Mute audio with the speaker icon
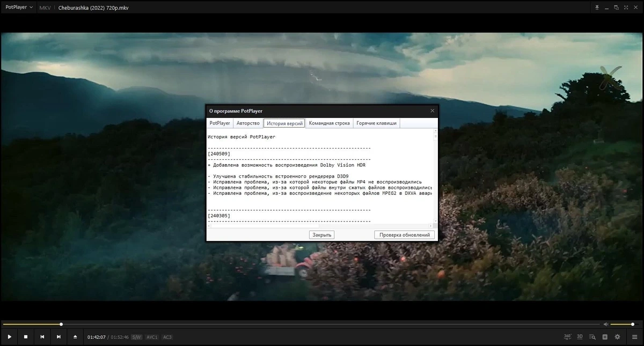The width and height of the screenshot is (644, 346). [x=606, y=324]
